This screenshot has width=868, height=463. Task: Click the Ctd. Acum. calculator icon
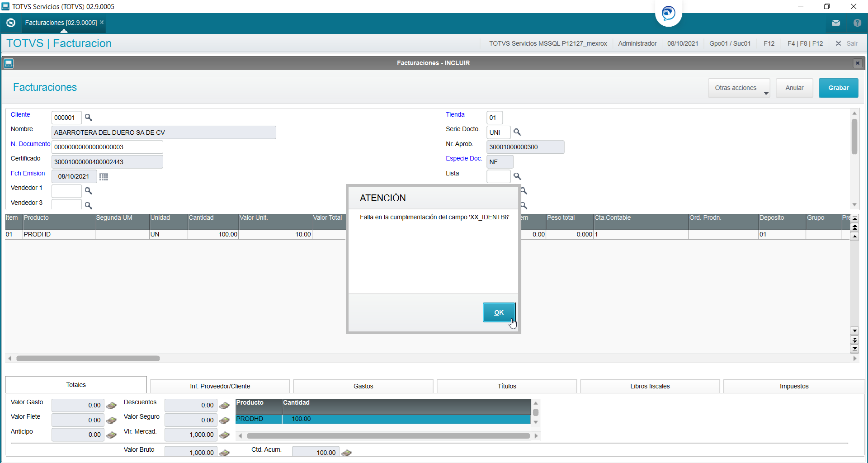pos(346,453)
